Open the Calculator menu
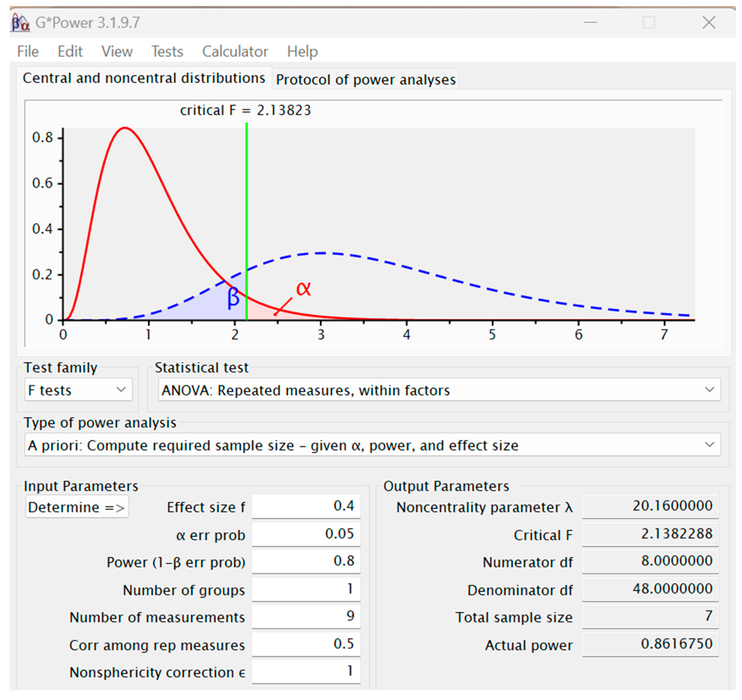Image resolution: width=742 pixels, height=700 pixels. coord(235,51)
